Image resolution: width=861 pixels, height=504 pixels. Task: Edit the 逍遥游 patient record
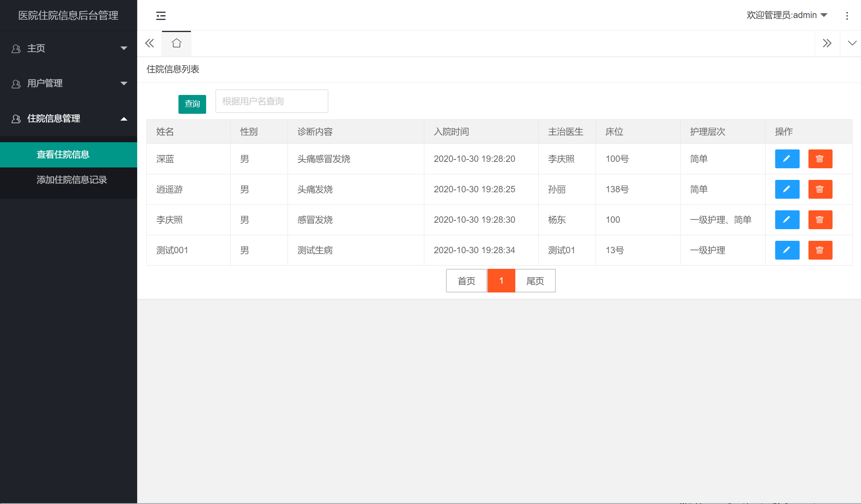(787, 190)
